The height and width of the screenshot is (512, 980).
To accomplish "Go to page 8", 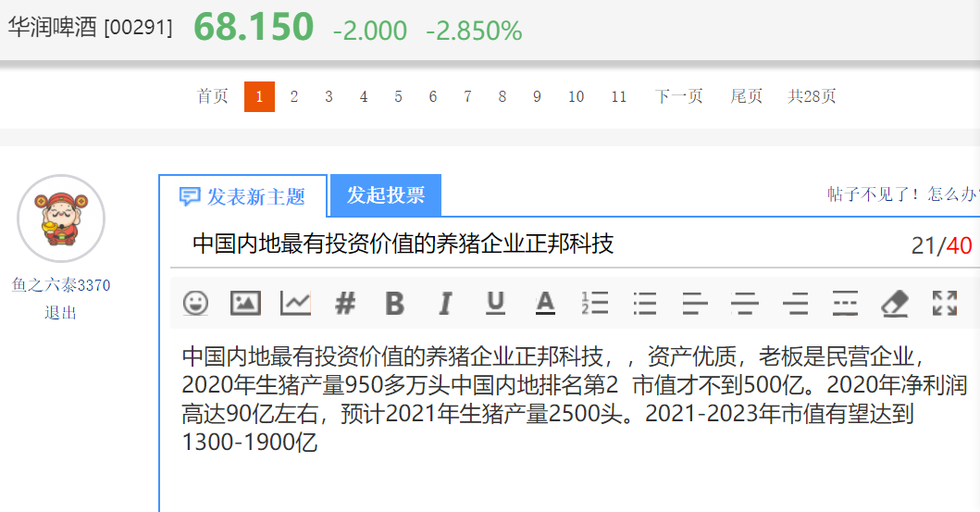I will tap(502, 97).
